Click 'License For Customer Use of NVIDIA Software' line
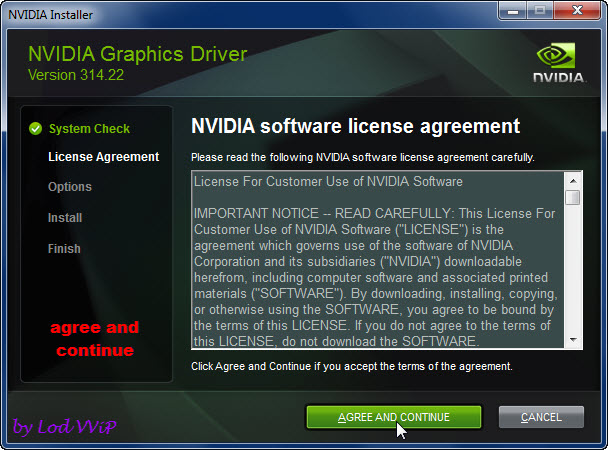This screenshot has height=450, width=608. [x=328, y=181]
